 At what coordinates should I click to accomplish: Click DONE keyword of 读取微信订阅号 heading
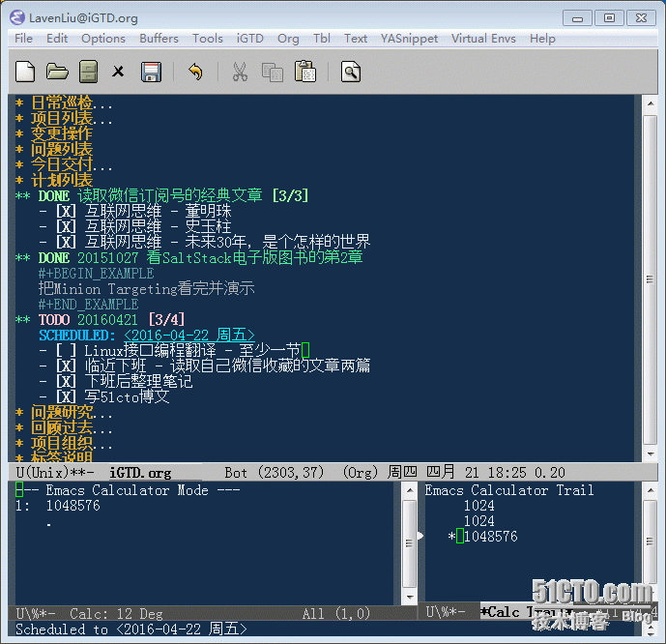(54, 196)
